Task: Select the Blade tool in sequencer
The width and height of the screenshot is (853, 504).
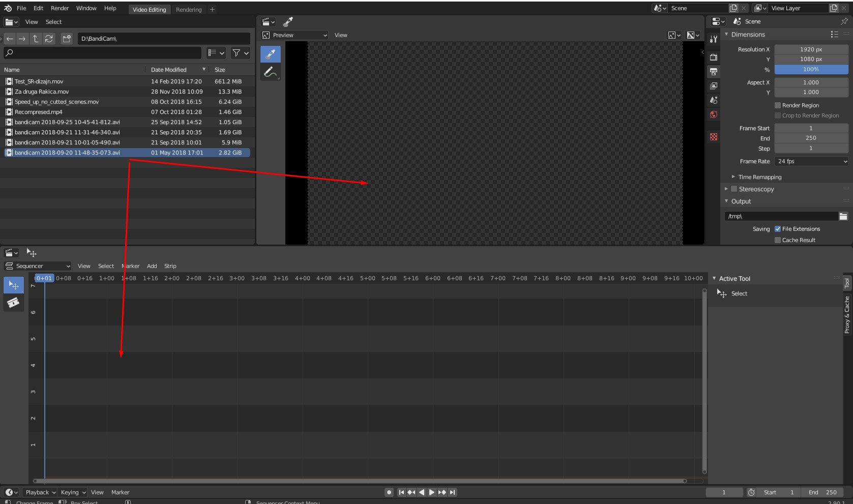Action: click(x=14, y=303)
